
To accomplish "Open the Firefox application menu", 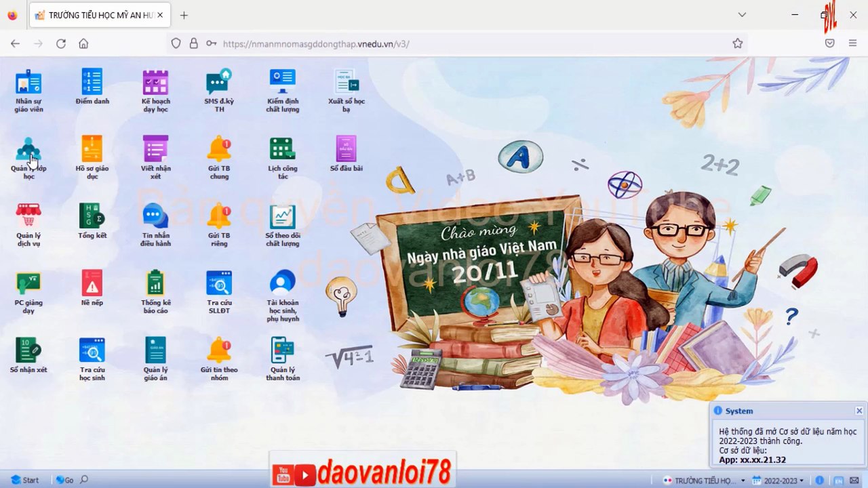I will tap(852, 43).
